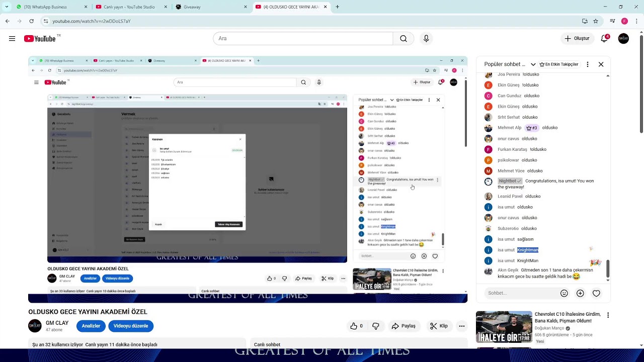Like the video with thumbs up
The width and height of the screenshot is (644, 362).
click(356, 326)
